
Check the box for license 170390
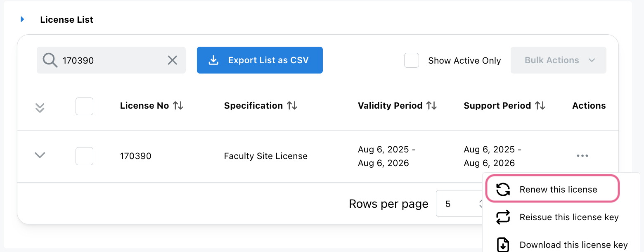point(84,156)
